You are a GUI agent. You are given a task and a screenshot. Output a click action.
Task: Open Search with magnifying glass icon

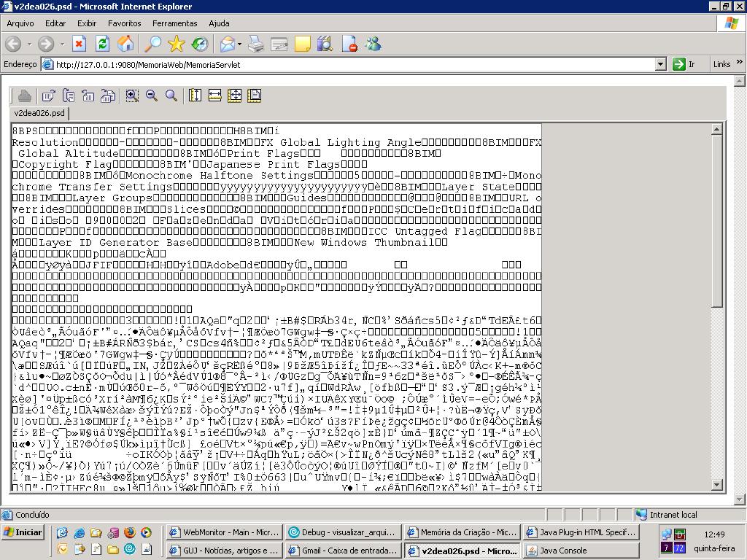153,44
